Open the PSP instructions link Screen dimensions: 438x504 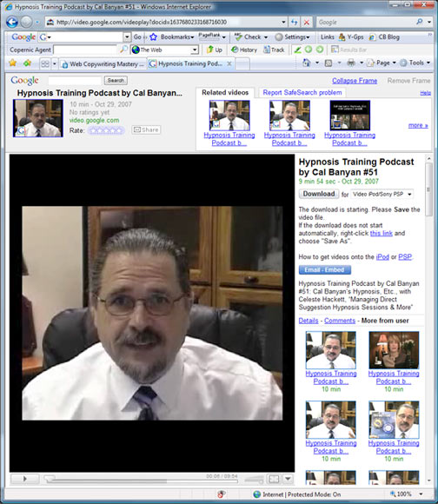click(x=405, y=257)
